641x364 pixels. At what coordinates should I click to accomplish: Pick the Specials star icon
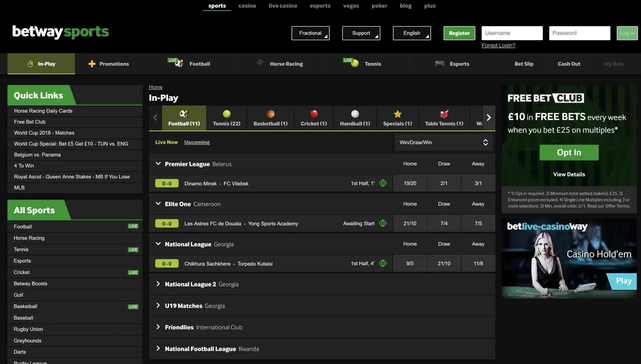[397, 114]
